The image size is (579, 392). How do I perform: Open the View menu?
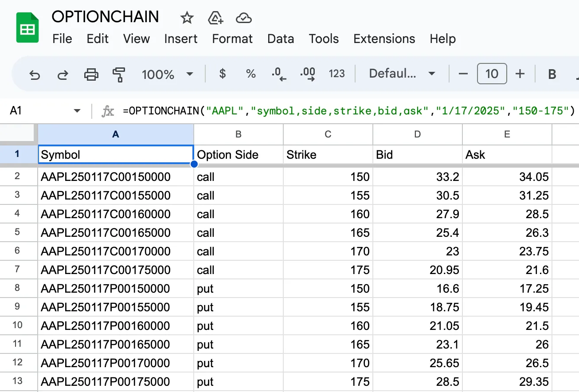(x=136, y=39)
